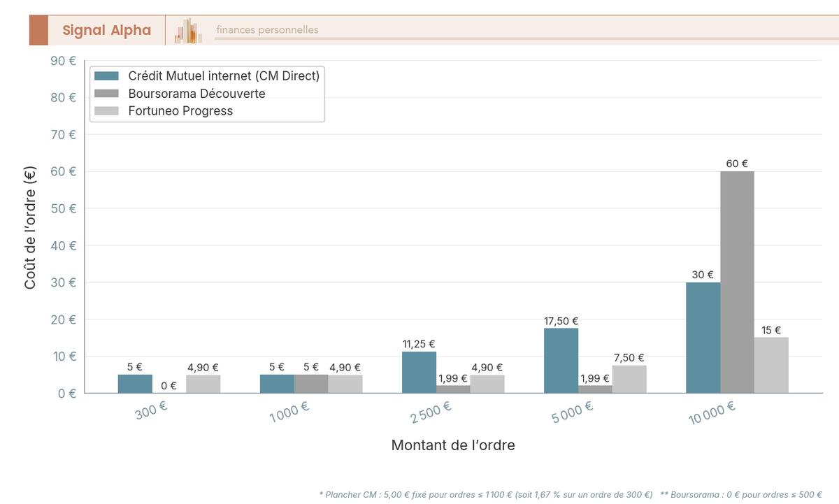Click the Boursorama 1,99 € bar at 2 500 €
The height and width of the screenshot is (504, 839).
[453, 389]
